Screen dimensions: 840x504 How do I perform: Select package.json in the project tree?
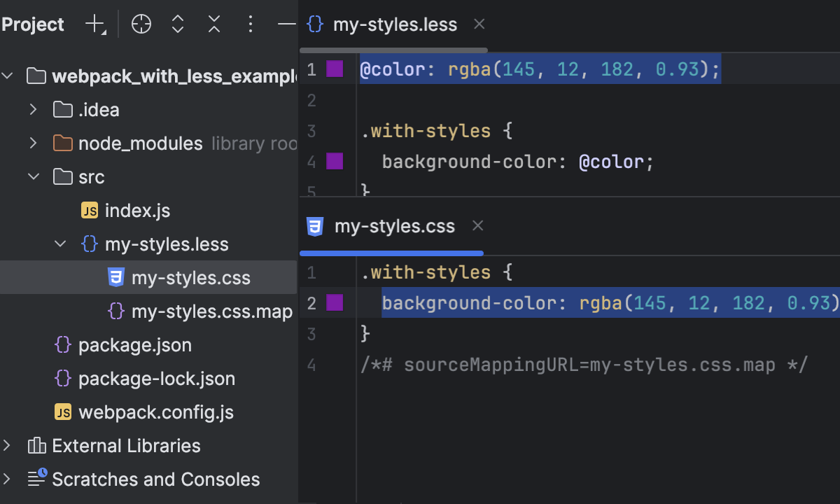[136, 344]
